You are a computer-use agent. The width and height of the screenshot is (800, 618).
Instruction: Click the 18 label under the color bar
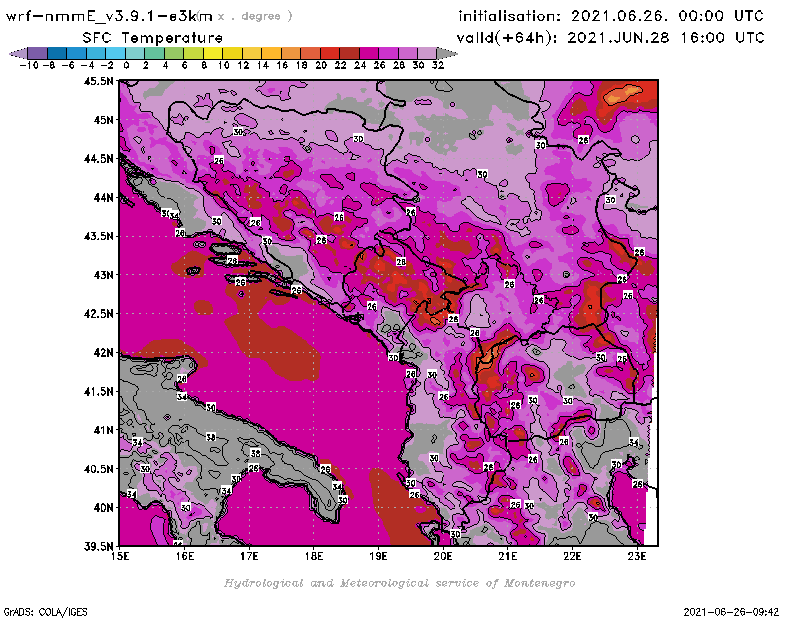(301, 65)
